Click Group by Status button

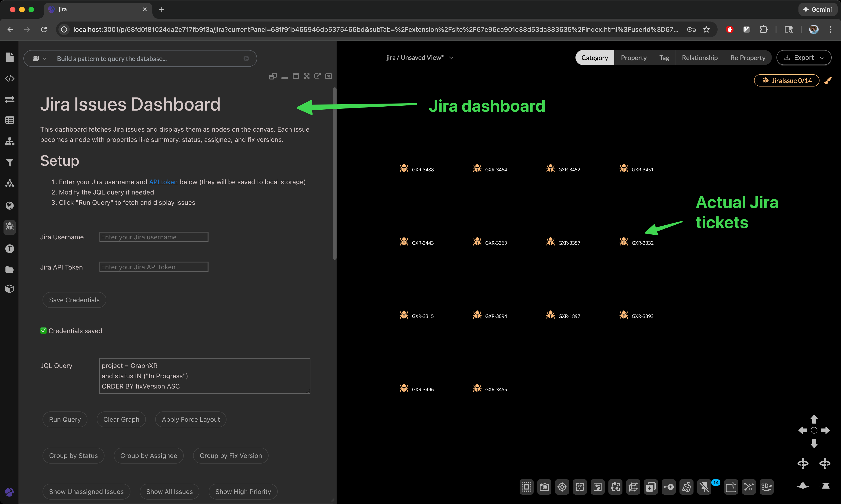point(73,456)
